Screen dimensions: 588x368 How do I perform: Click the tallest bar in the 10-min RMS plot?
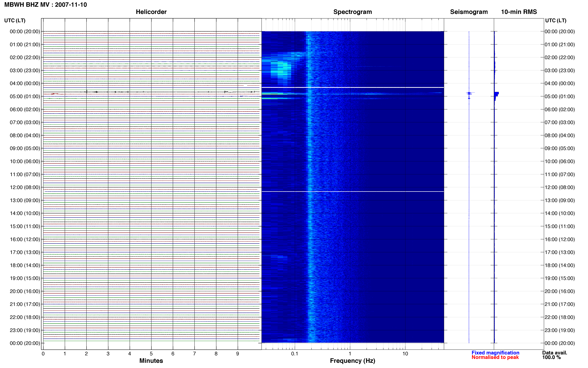[496, 93]
